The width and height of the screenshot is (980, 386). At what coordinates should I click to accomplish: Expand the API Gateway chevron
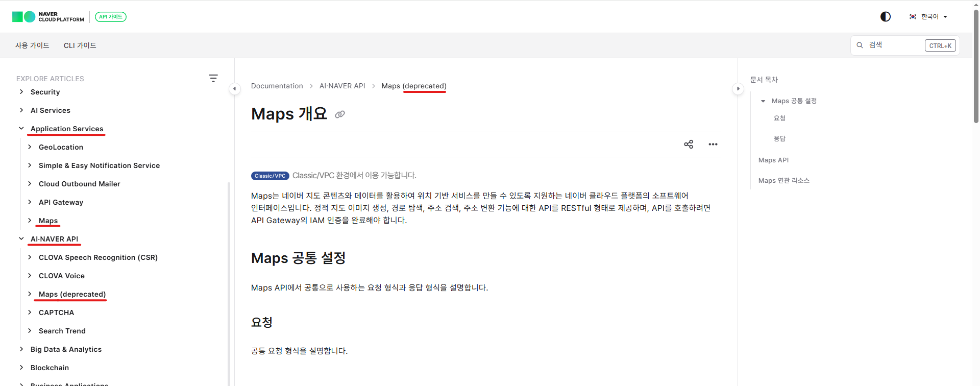pyautogui.click(x=30, y=202)
